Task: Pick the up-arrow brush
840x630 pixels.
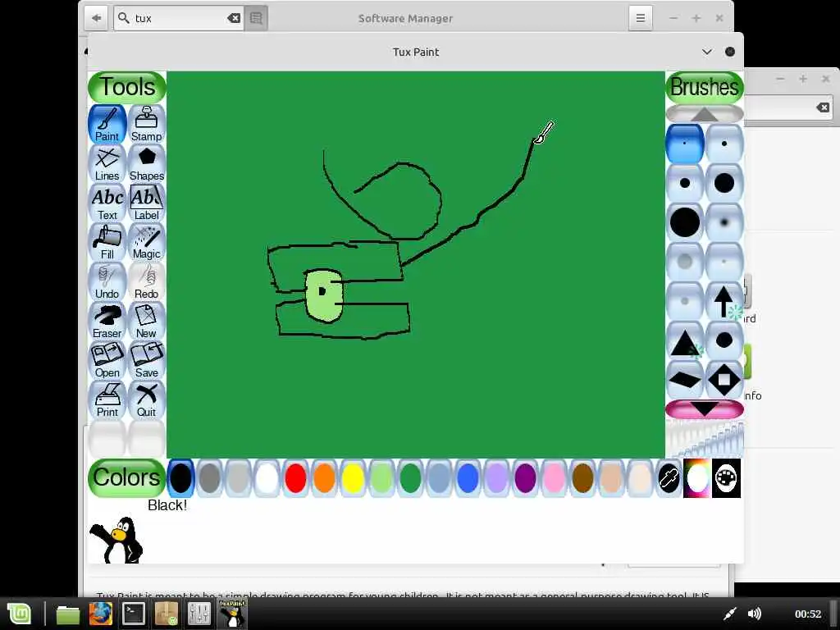Action: coord(724,301)
